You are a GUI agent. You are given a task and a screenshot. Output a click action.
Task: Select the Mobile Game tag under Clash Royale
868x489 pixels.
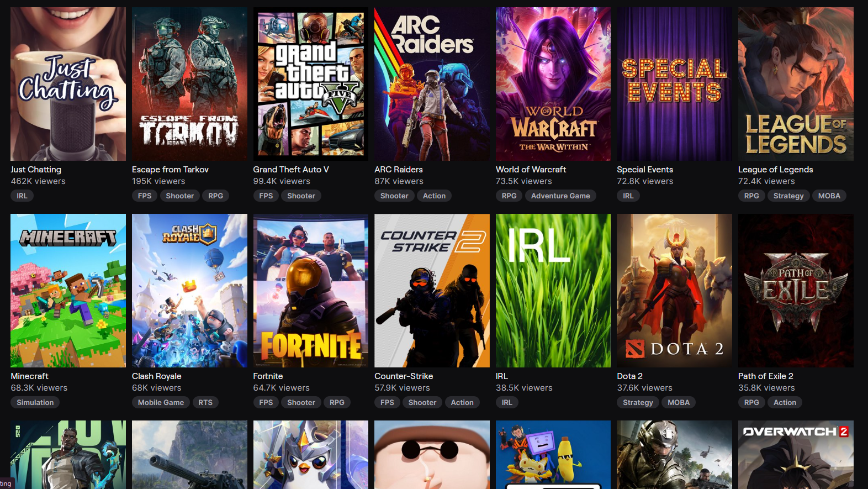point(161,402)
